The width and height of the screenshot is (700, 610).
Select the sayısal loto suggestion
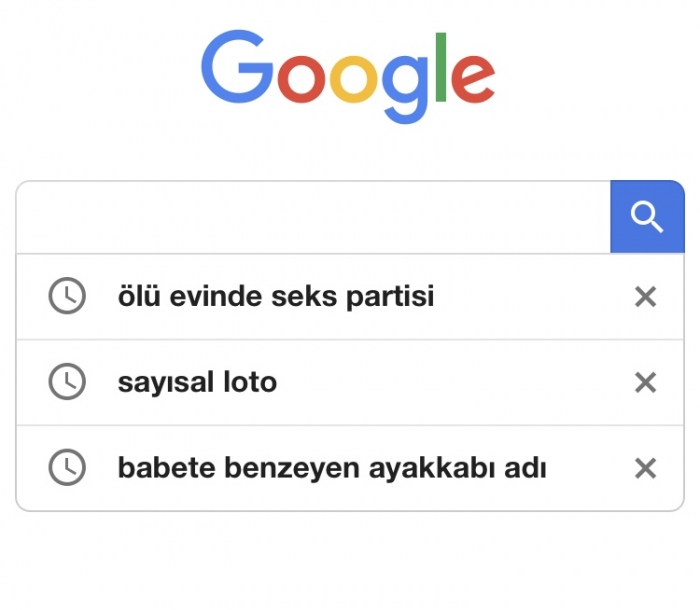click(x=350, y=382)
